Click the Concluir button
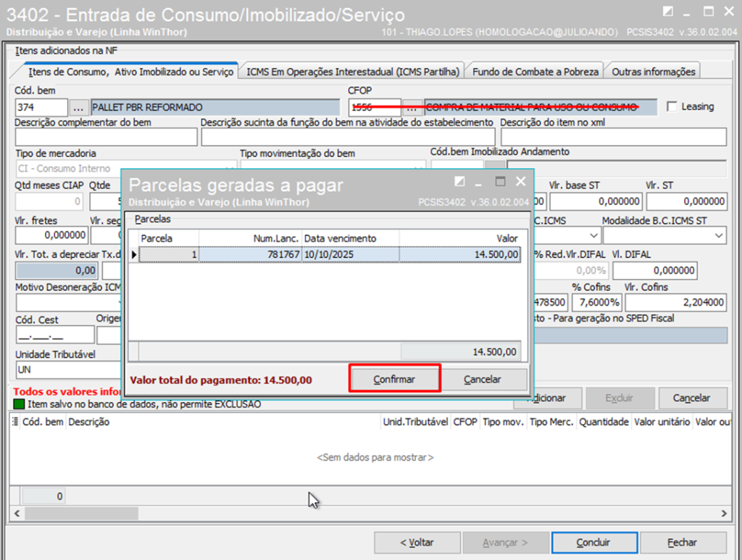The image size is (742, 560). [x=593, y=542]
